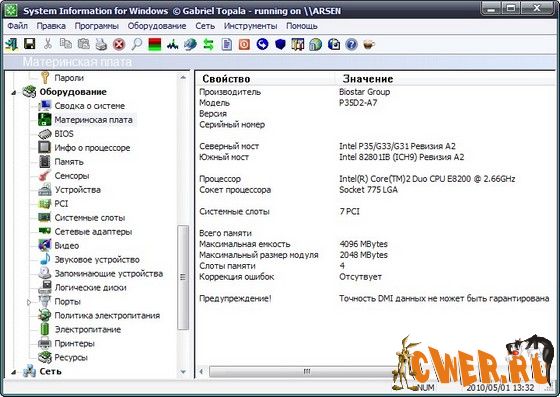This screenshot has height=397, width=560.
Task: Select Сводка о системе tree item
Action: (x=90, y=106)
